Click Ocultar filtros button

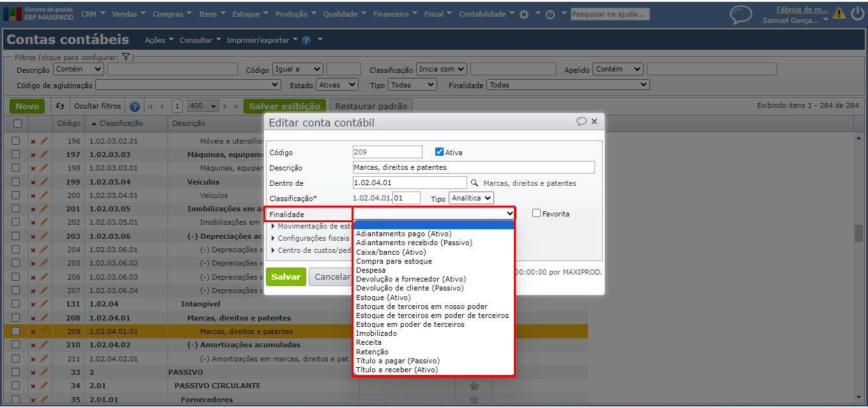tap(97, 107)
